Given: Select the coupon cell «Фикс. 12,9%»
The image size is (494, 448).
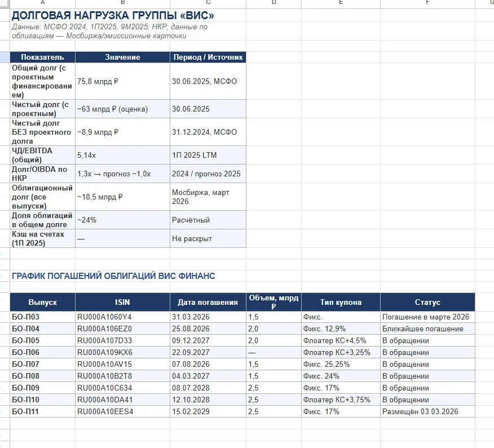Looking at the screenshot, I should click(341, 329).
